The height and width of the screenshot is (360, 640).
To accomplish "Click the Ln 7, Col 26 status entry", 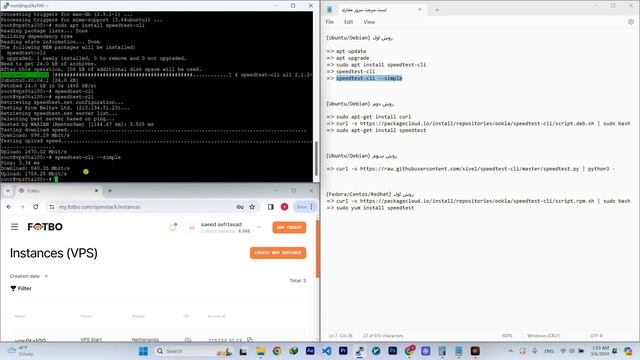I will (340, 336).
